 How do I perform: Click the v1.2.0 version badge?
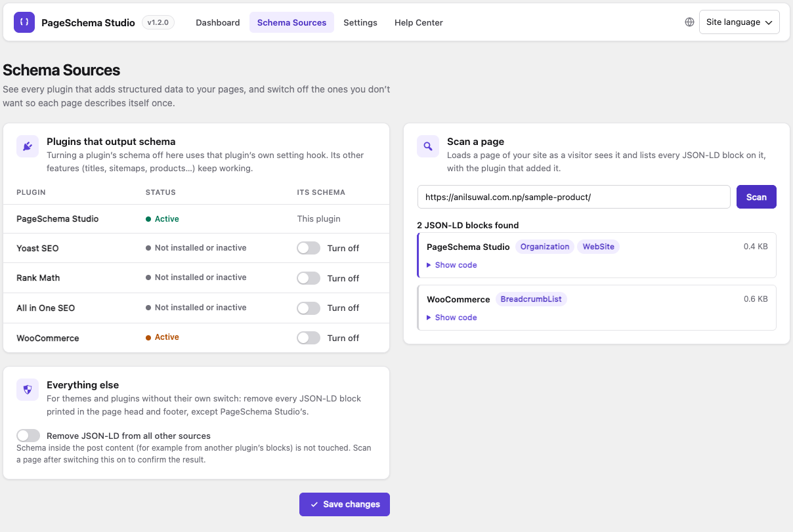158,22
